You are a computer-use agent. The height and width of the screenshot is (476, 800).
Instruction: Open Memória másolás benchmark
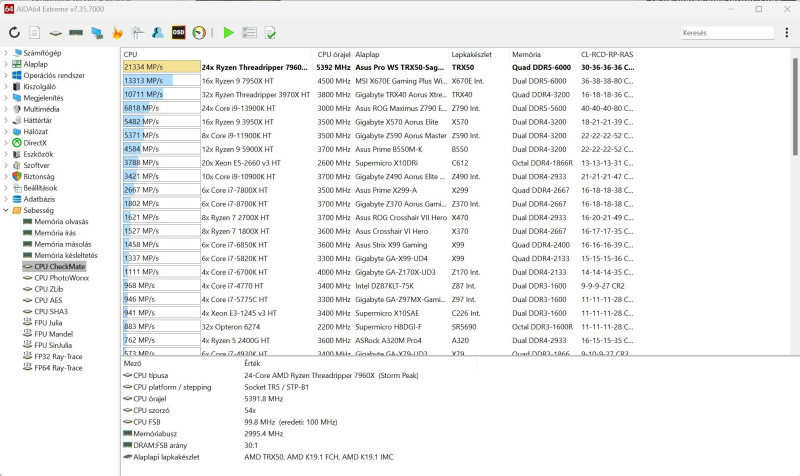point(63,244)
